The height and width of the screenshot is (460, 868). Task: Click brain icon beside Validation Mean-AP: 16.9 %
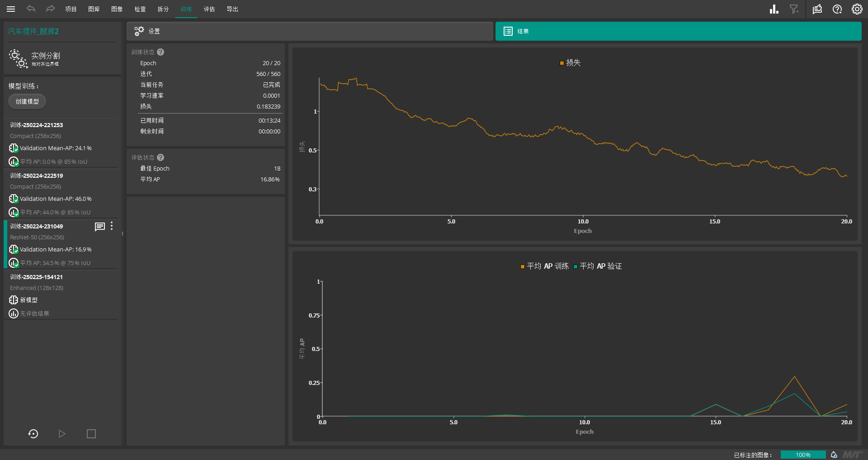14,249
